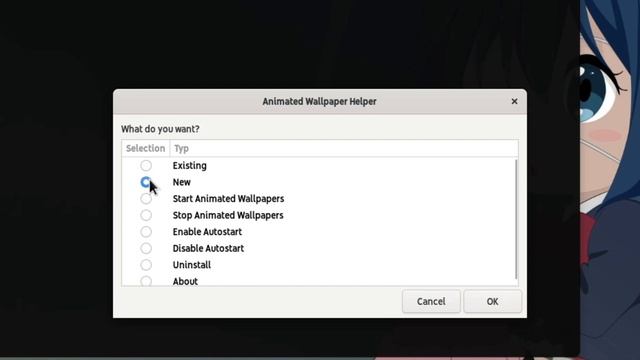Select the Enable Autostart radio button

pos(146,232)
